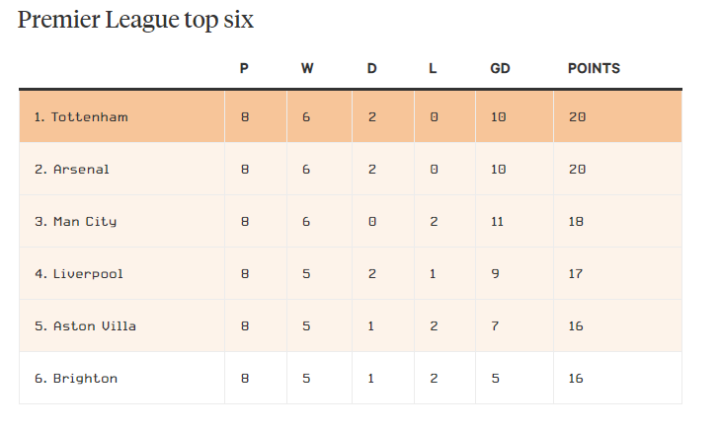Screen dimensions: 720x429
Task: Click Man City's goal difference of 11
Action: (x=497, y=221)
